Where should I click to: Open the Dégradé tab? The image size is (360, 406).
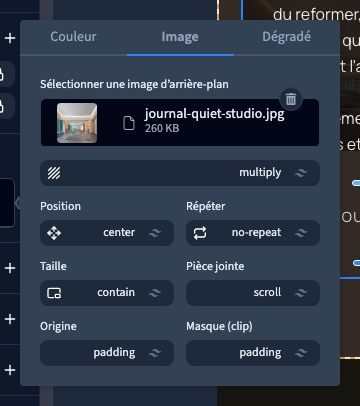tap(287, 37)
